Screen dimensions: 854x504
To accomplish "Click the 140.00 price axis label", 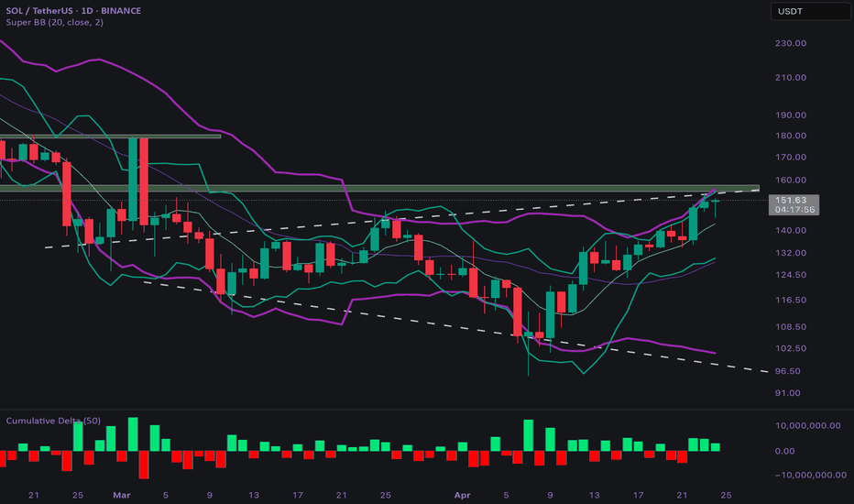I will tap(791, 231).
